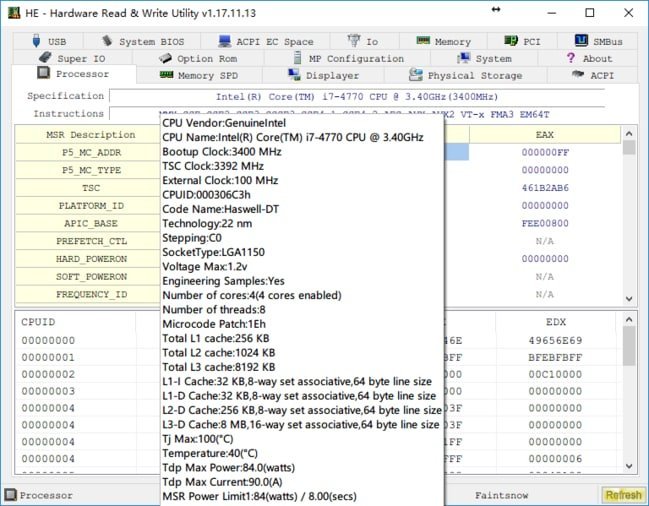This screenshot has width=649, height=506.
Task: Click the Processor icon in status bar
Action: click(x=10, y=495)
